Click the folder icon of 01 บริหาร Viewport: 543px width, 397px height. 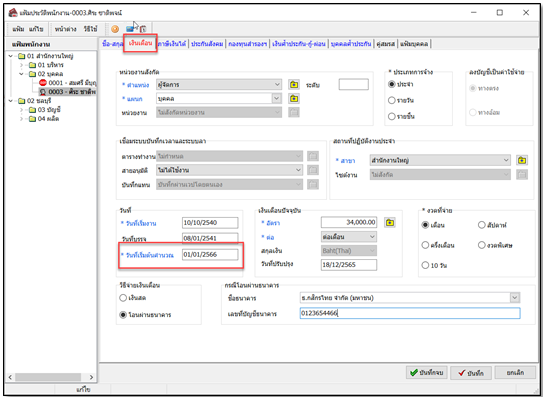[x=32, y=65]
